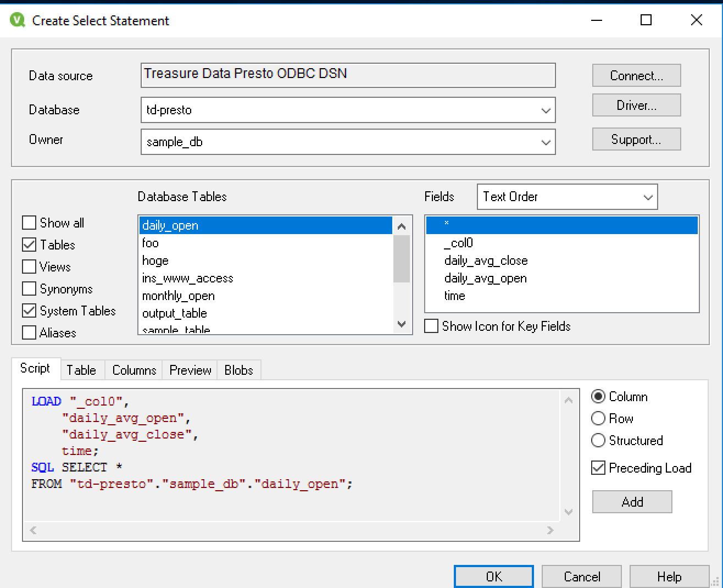723x588 pixels.
Task: Enable the Aliases checkbox
Action: click(x=29, y=332)
